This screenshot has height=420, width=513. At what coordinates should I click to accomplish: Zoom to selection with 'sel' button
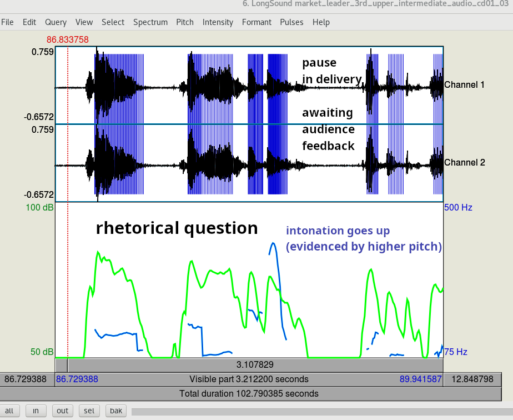89,411
